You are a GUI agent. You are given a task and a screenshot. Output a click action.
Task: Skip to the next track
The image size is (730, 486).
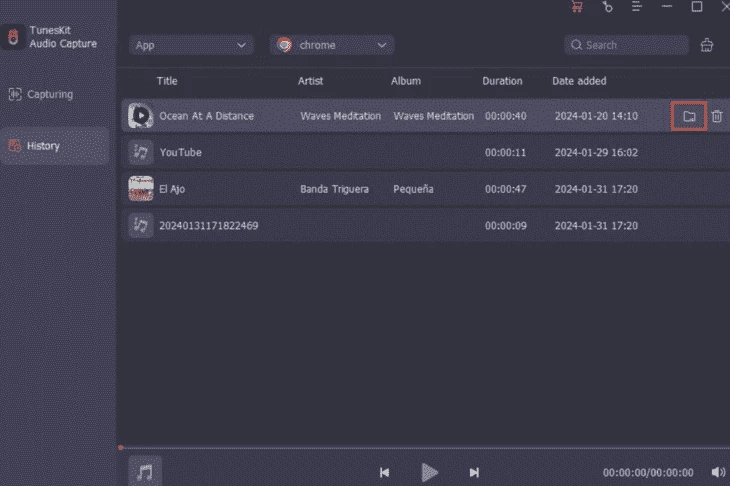(x=474, y=472)
